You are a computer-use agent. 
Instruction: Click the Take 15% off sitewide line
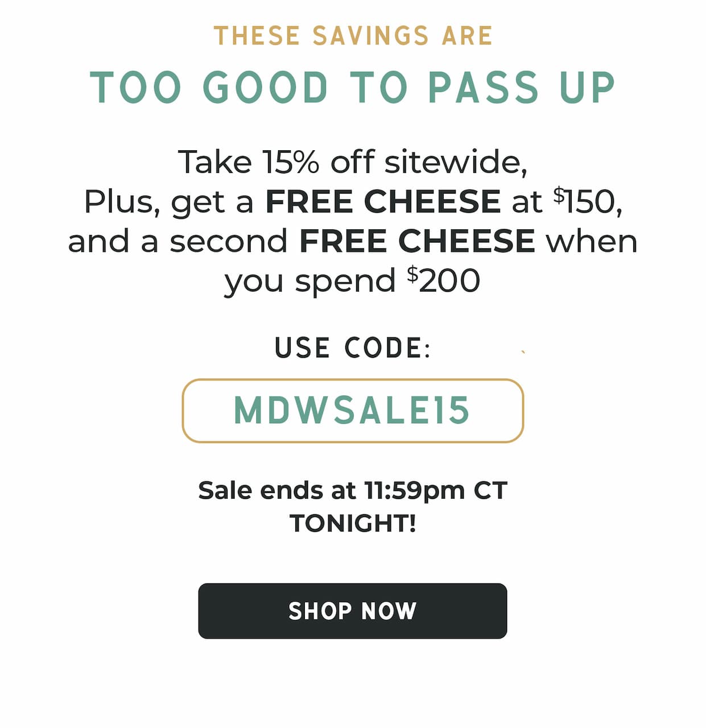353,163
